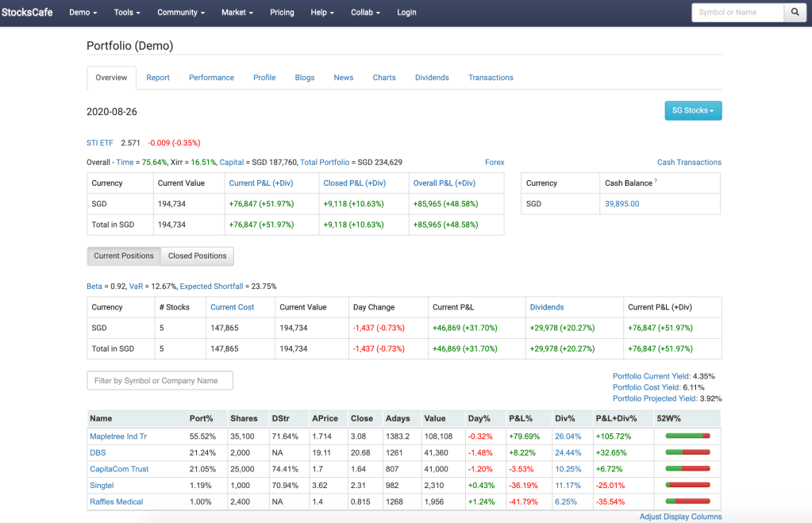Open the Forex link
Screen dimensions: 812x523
point(495,163)
